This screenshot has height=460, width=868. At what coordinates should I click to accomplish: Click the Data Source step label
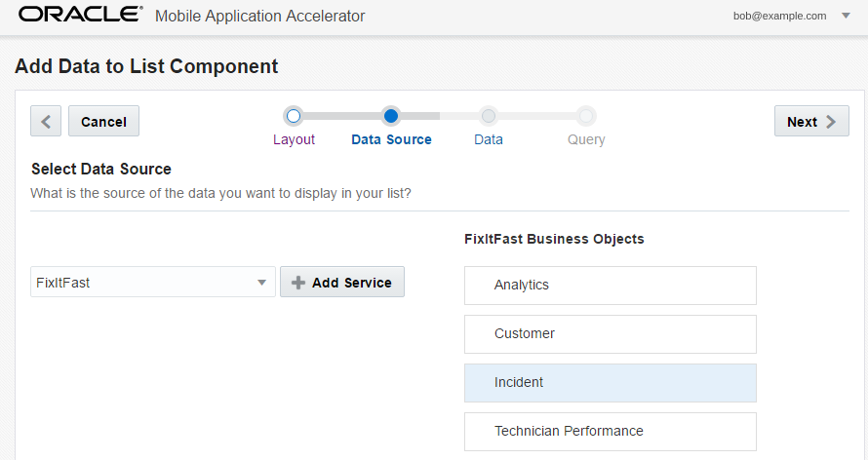(391, 139)
